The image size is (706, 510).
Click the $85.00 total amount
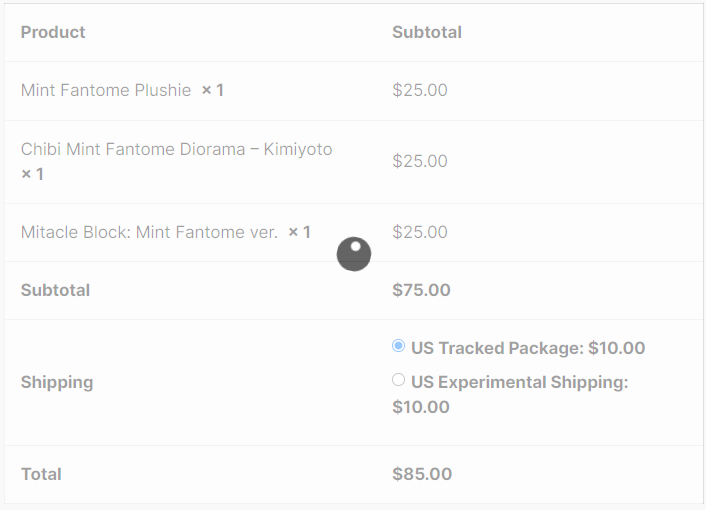[422, 474]
